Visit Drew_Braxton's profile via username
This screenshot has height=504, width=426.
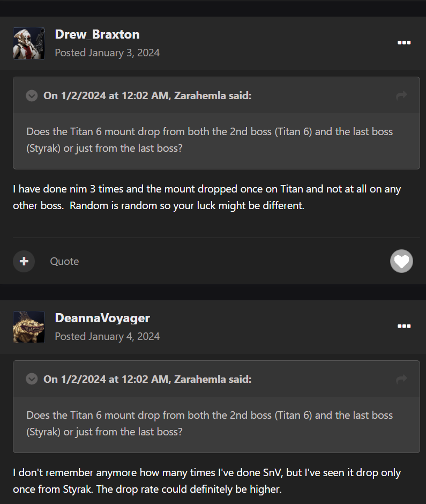coord(97,34)
